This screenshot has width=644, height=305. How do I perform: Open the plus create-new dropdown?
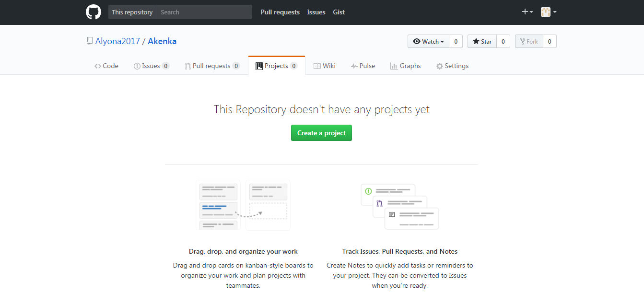point(527,12)
